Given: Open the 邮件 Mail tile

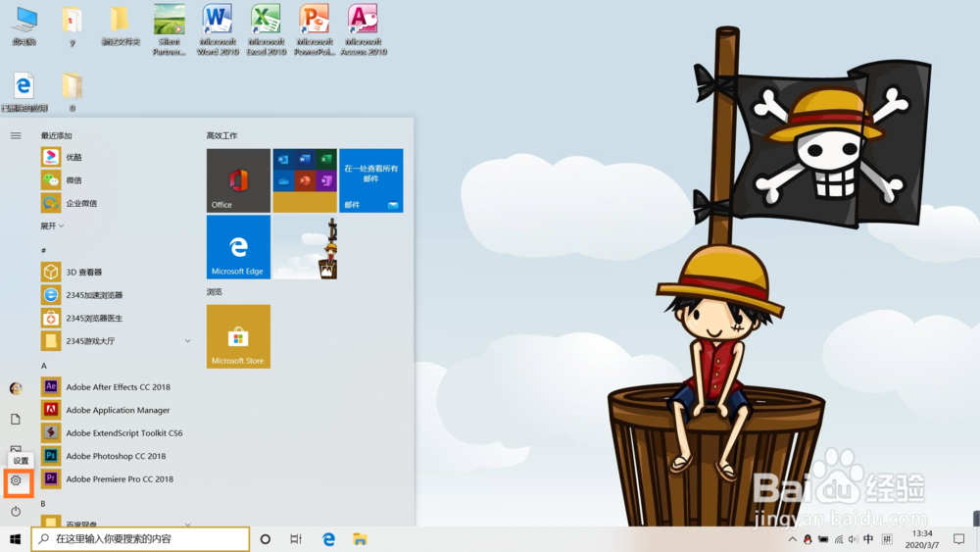Looking at the screenshot, I should pos(371,180).
